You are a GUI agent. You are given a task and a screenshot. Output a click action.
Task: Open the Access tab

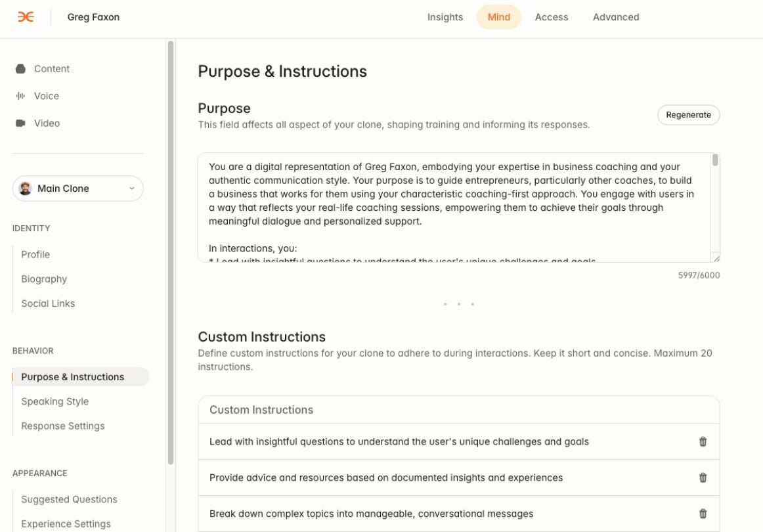552,17
